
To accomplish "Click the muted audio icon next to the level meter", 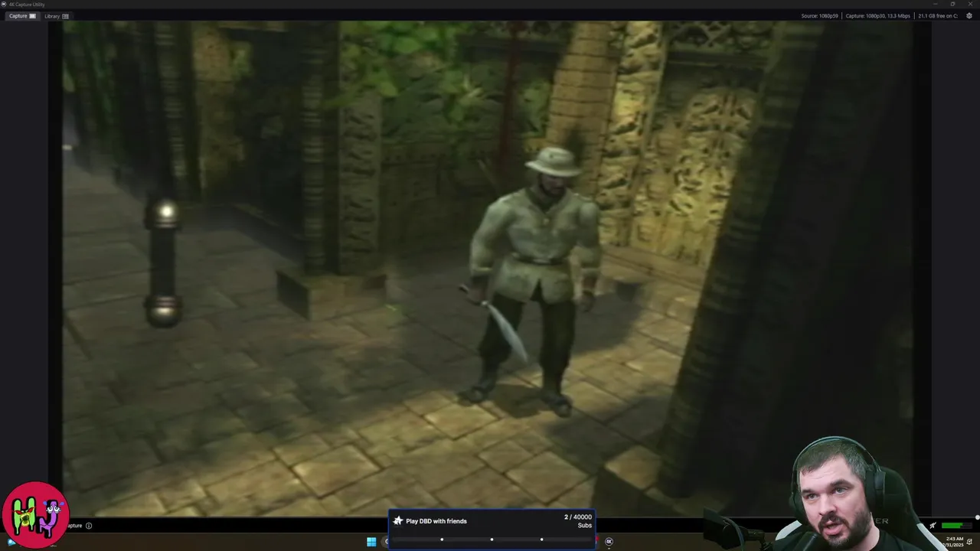I will (933, 526).
